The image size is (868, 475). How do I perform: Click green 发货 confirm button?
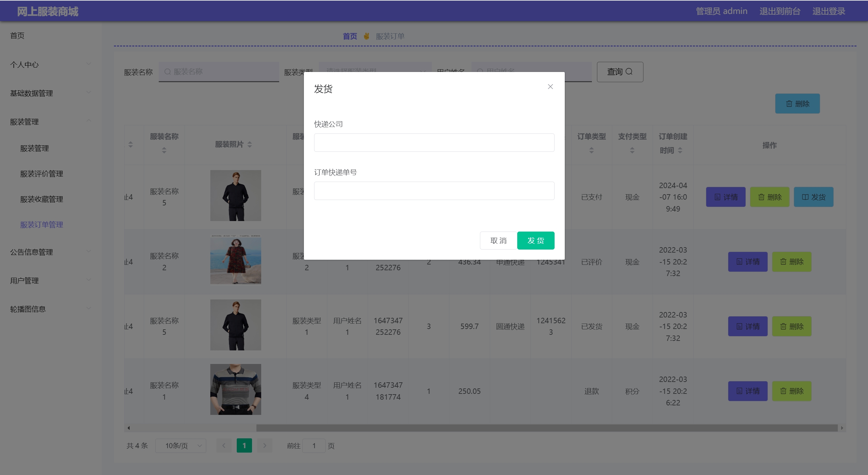pyautogui.click(x=536, y=241)
